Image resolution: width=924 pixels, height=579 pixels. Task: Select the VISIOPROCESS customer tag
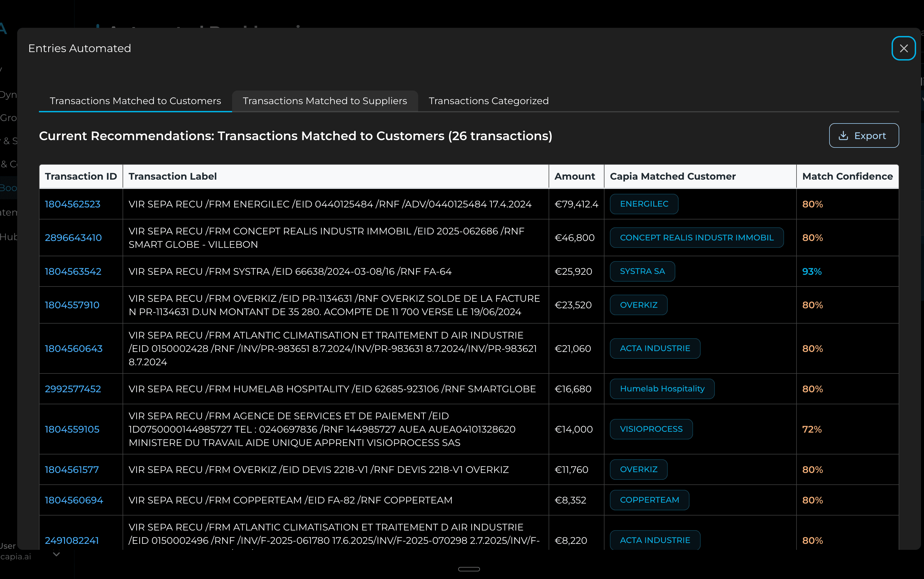coord(651,429)
